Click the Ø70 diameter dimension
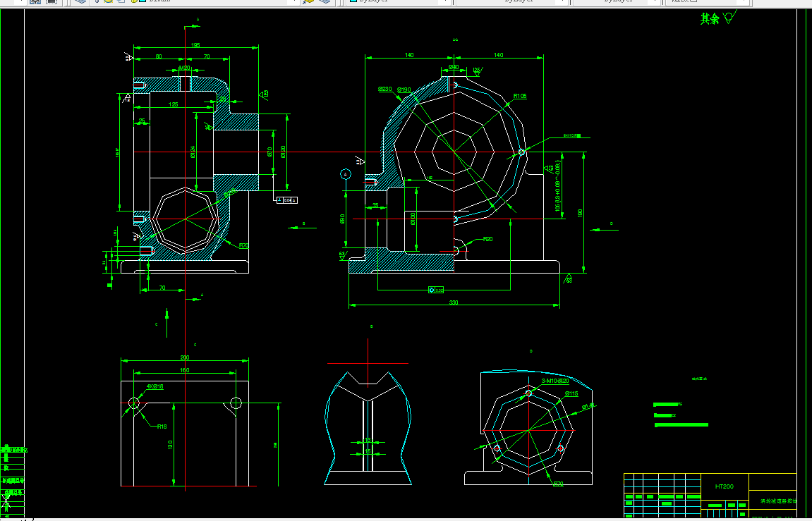 [269, 152]
